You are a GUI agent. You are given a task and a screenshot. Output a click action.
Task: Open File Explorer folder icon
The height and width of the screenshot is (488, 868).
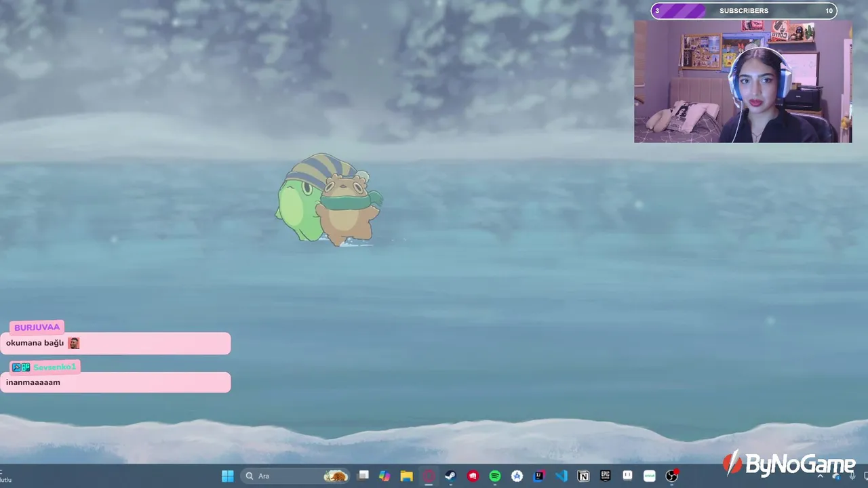(406, 476)
